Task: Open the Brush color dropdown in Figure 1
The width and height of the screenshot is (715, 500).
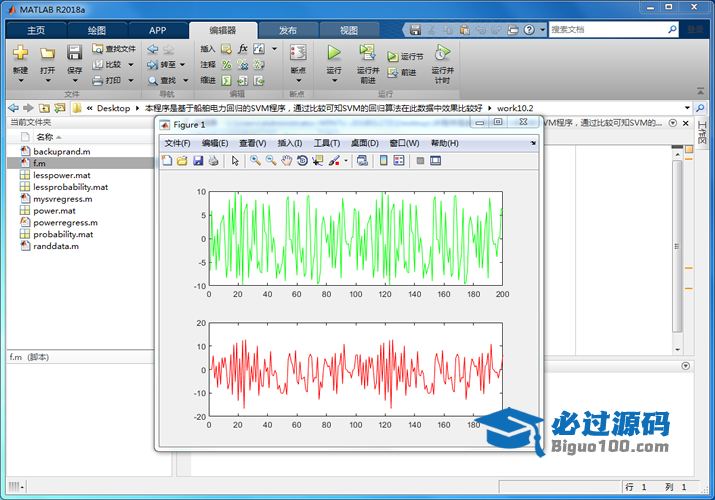Action: tap(346, 160)
